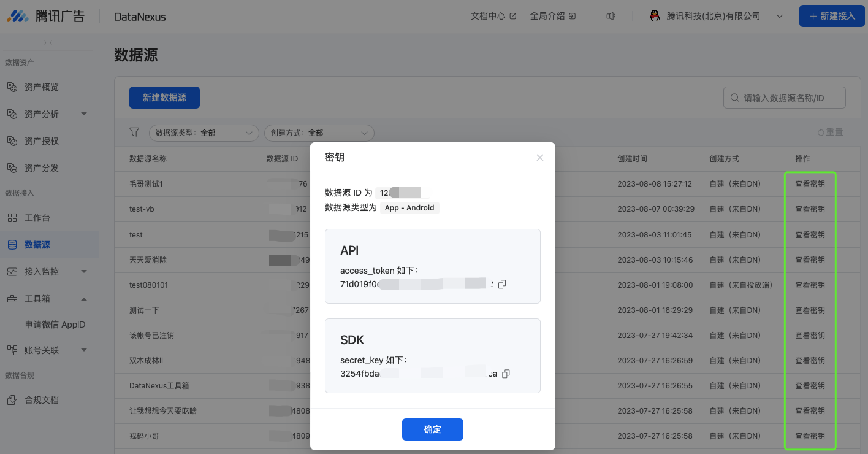Open the 数据源类型 dropdown
The height and width of the screenshot is (454, 868).
click(204, 133)
